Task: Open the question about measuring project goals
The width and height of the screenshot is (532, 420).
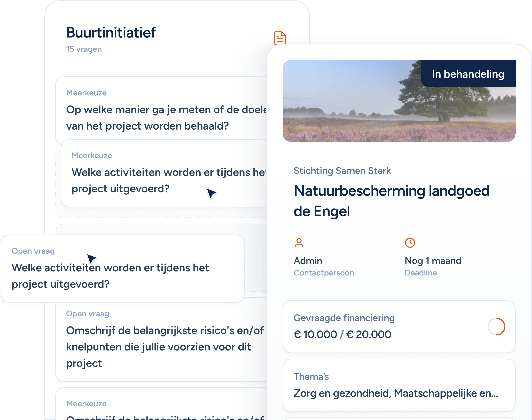Action: 161,110
